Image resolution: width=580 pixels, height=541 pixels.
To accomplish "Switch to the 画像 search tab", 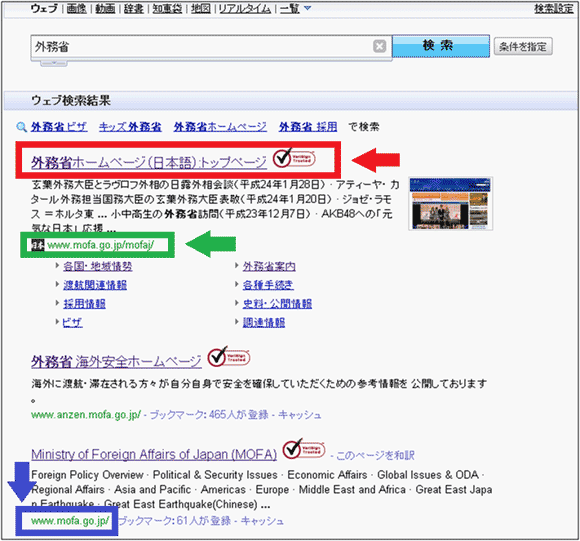I will coord(77,8).
